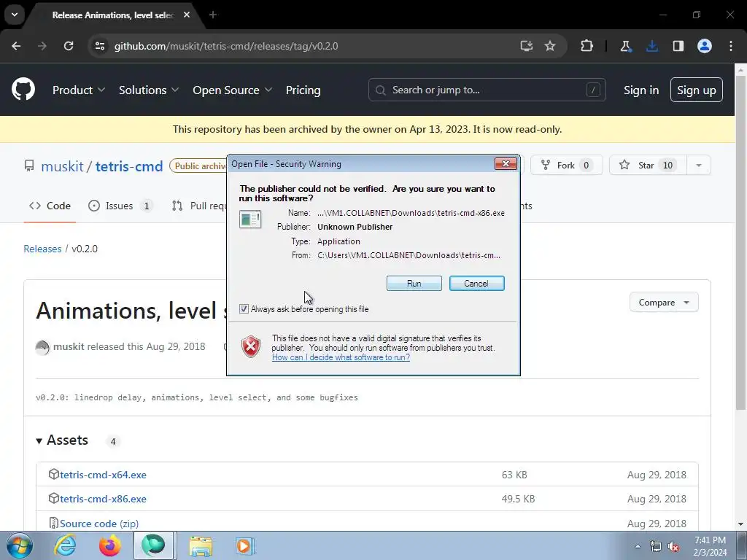This screenshot has width=747, height=560.
Task: Open How can I decide what software link
Action: tap(341, 357)
